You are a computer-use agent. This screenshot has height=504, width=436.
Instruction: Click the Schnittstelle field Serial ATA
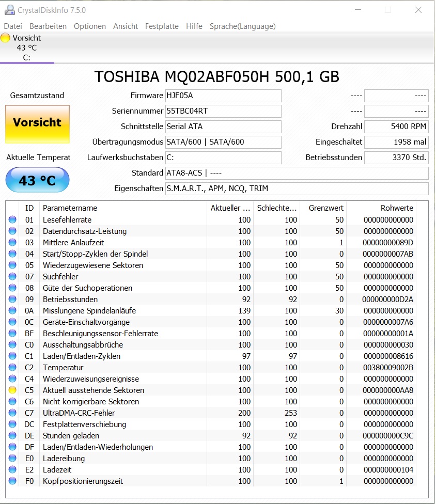click(223, 127)
